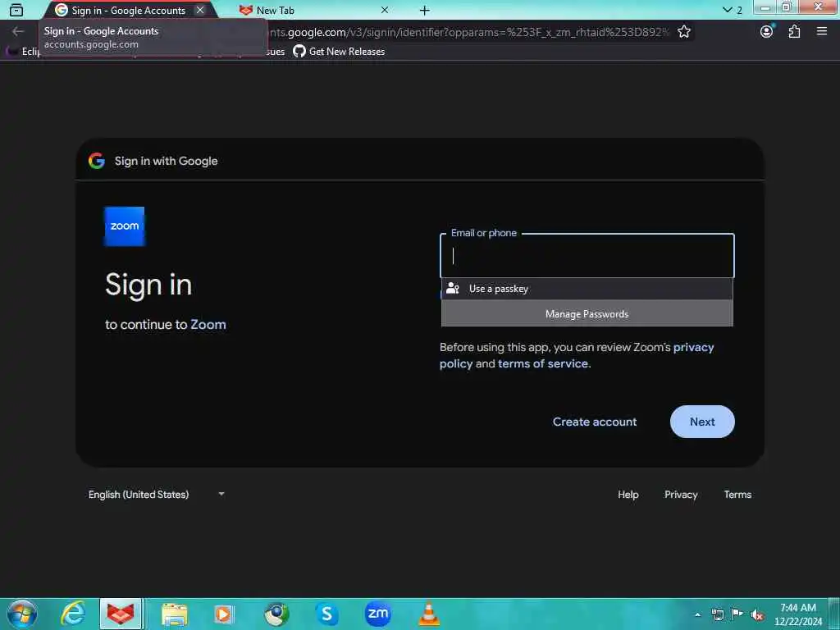Open the Action Center flag icon

pos(737,614)
